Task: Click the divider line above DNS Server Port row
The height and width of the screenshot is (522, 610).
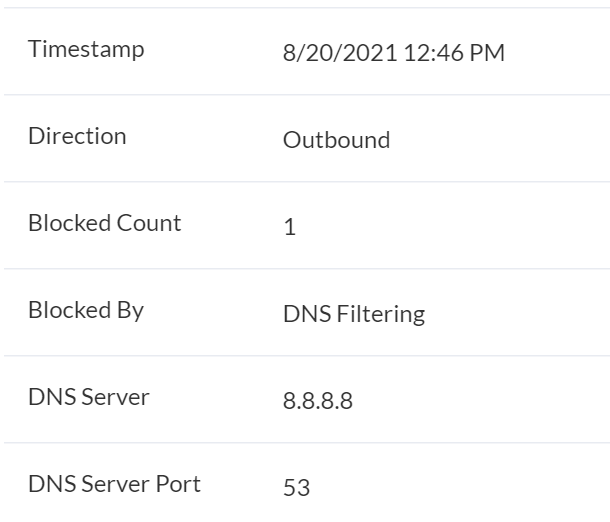Action: pyautogui.click(x=305, y=443)
